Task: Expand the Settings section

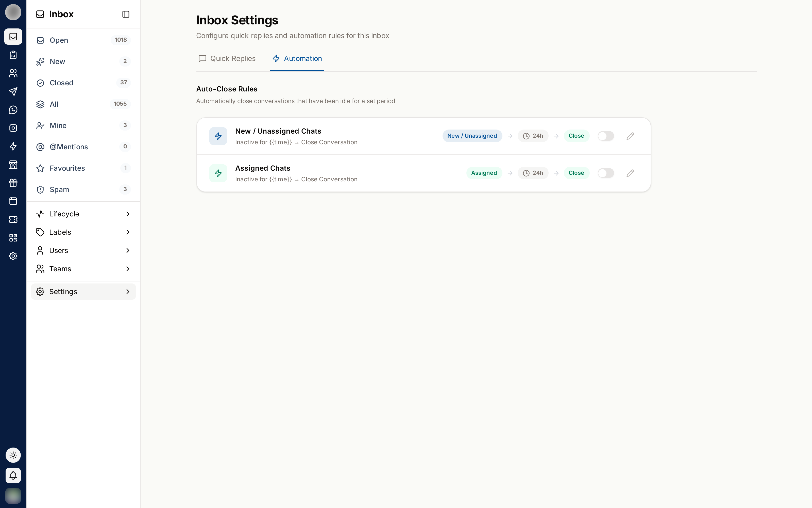Action: pyautogui.click(x=83, y=292)
